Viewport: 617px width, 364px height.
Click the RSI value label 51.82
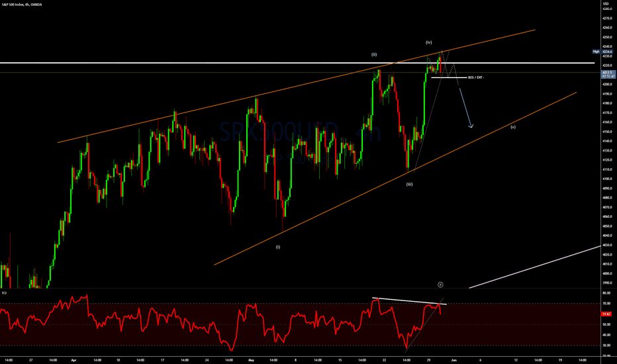point(606,314)
